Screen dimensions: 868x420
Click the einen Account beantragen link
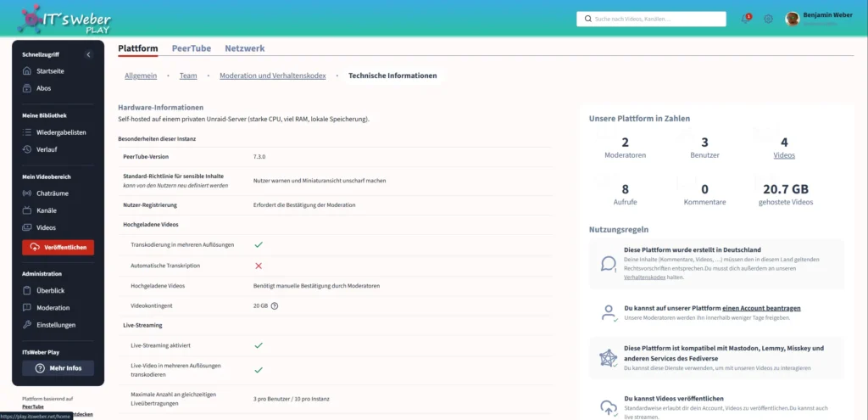(761, 308)
